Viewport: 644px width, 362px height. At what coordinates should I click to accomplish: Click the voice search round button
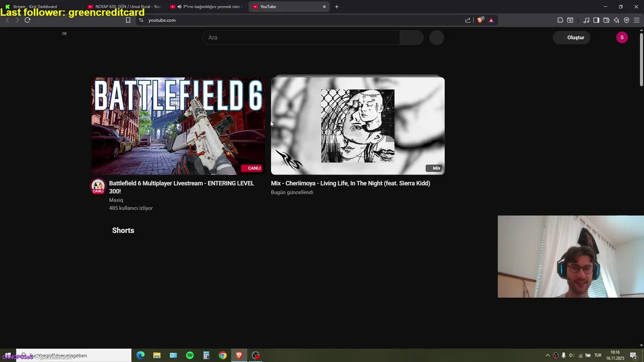[x=437, y=38]
